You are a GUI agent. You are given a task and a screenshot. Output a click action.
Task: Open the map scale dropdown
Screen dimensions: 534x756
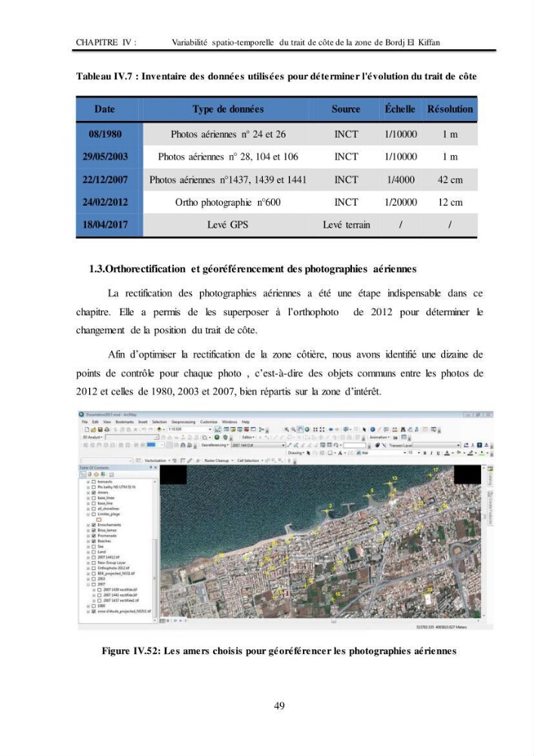click(x=211, y=429)
